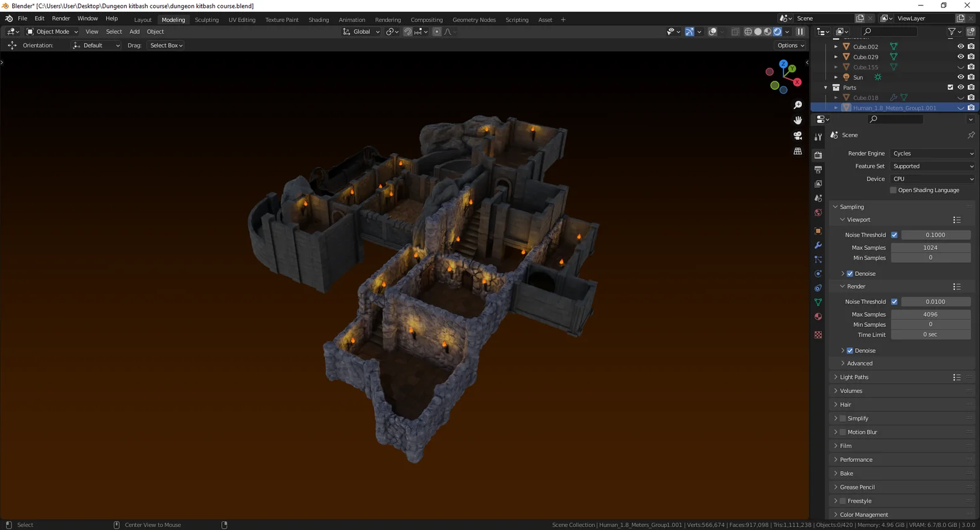Screen dimensions: 980x530
Task: Disable Render Denoise checkbox
Action: point(850,351)
